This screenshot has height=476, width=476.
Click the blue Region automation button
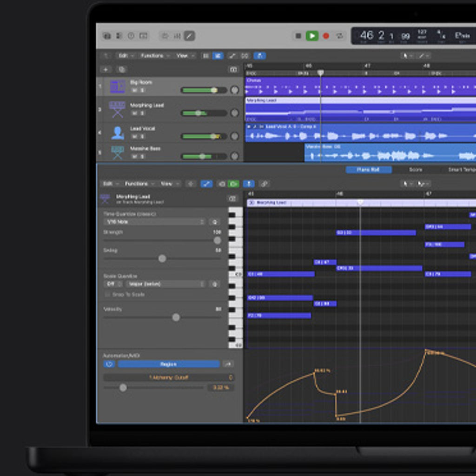(168, 364)
